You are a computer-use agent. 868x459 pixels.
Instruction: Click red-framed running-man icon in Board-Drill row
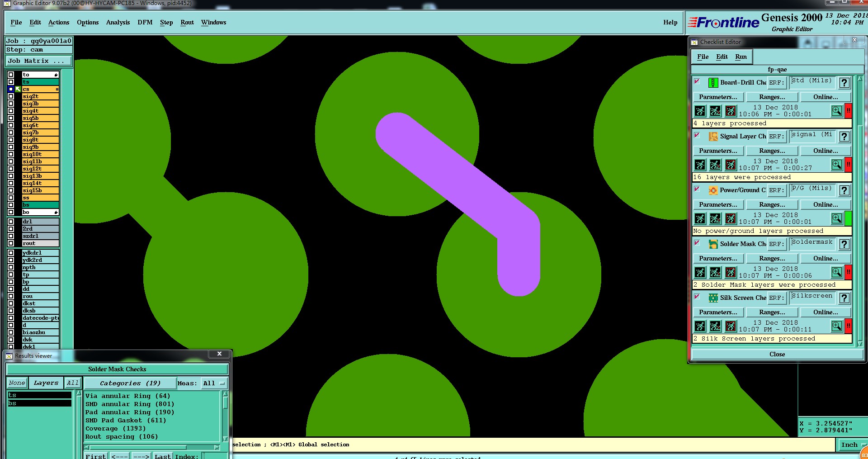tap(731, 111)
